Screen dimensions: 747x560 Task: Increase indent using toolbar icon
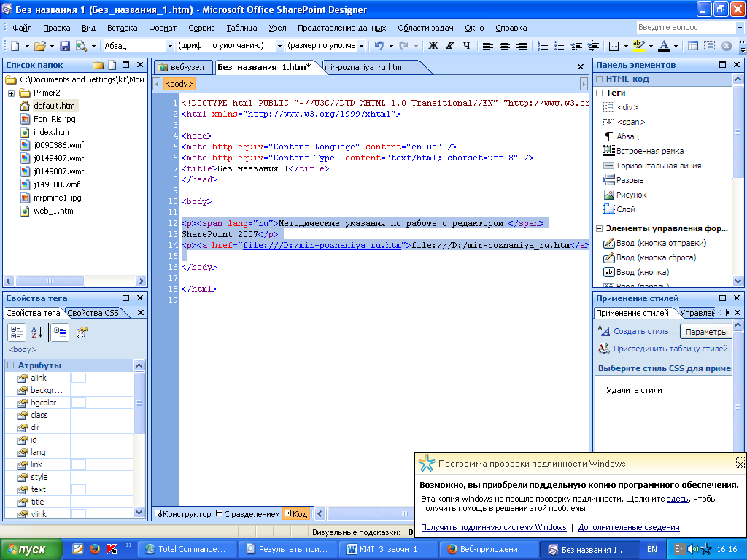tap(594, 46)
